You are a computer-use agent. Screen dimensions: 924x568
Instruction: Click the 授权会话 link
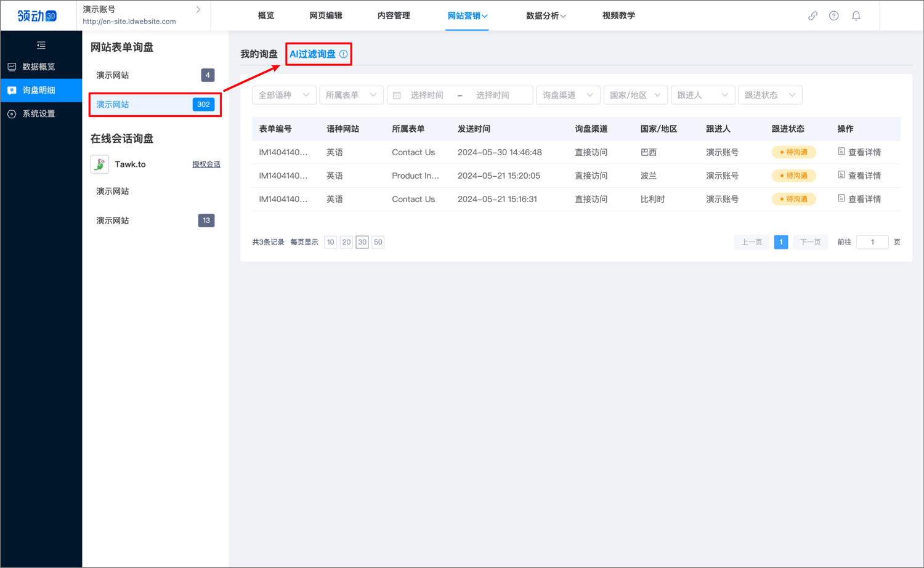point(206,164)
